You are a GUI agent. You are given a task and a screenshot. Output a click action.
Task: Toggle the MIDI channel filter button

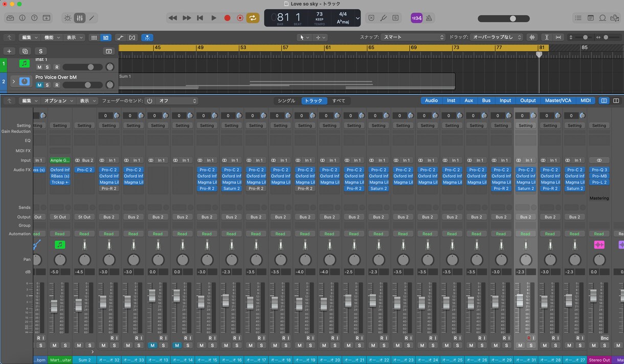click(x=586, y=101)
